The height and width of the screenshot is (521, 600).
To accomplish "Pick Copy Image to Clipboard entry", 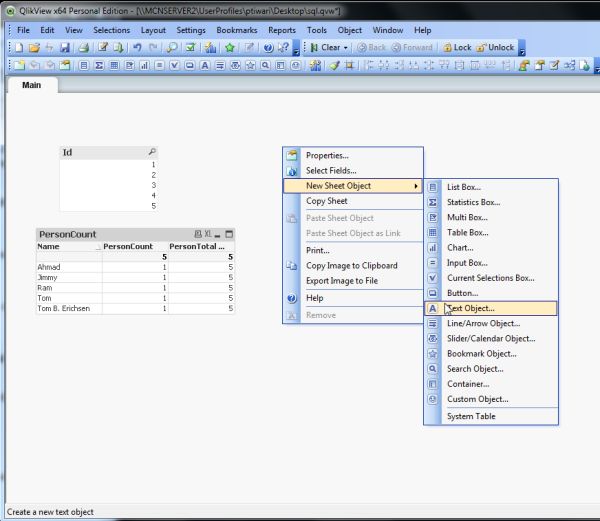I will pos(352,265).
